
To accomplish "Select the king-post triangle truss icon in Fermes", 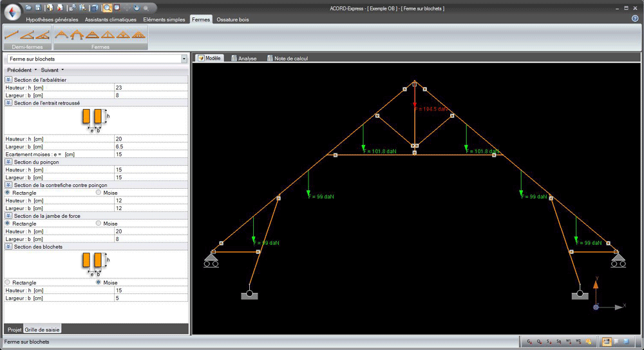I will point(108,35).
